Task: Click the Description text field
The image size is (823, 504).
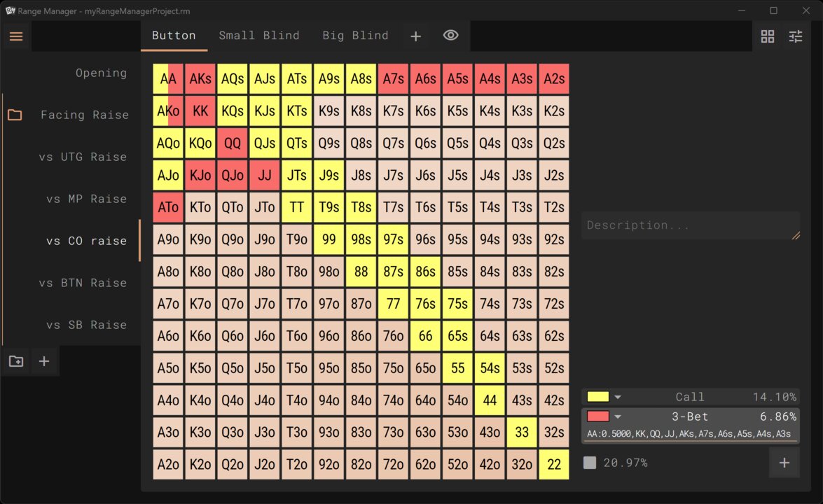Action: [x=690, y=225]
